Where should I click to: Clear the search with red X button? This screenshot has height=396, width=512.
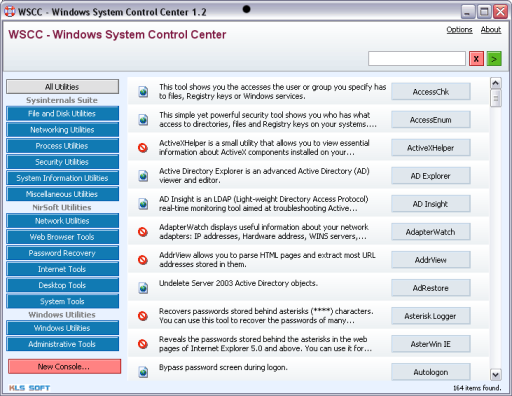(x=476, y=59)
